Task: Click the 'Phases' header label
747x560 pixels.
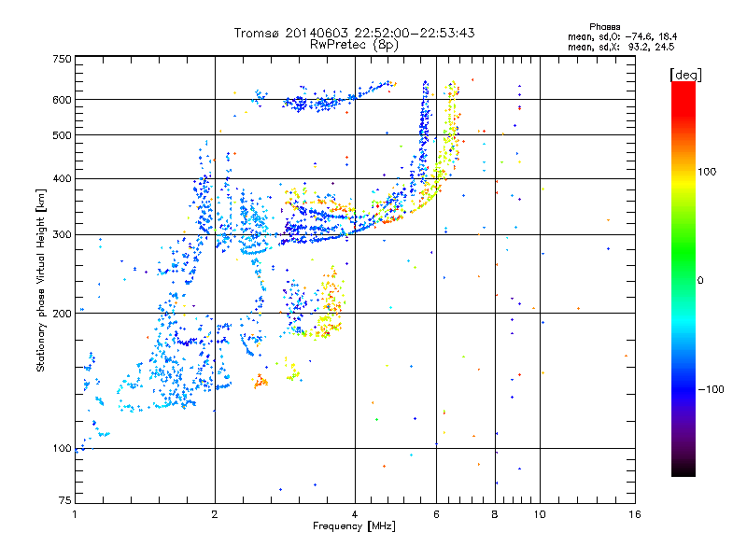Action: pos(604,27)
